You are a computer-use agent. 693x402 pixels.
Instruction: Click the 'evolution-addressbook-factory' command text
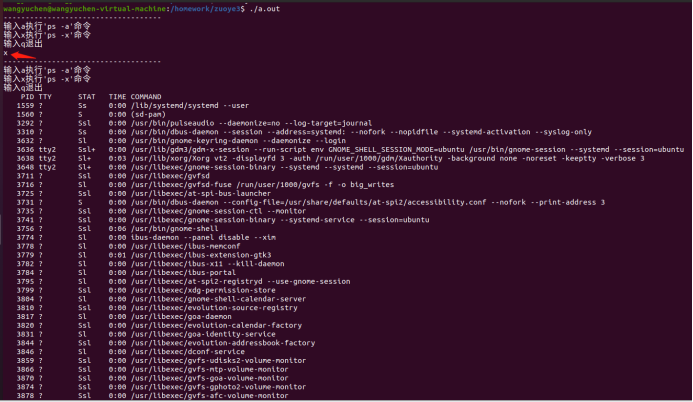tap(223, 343)
